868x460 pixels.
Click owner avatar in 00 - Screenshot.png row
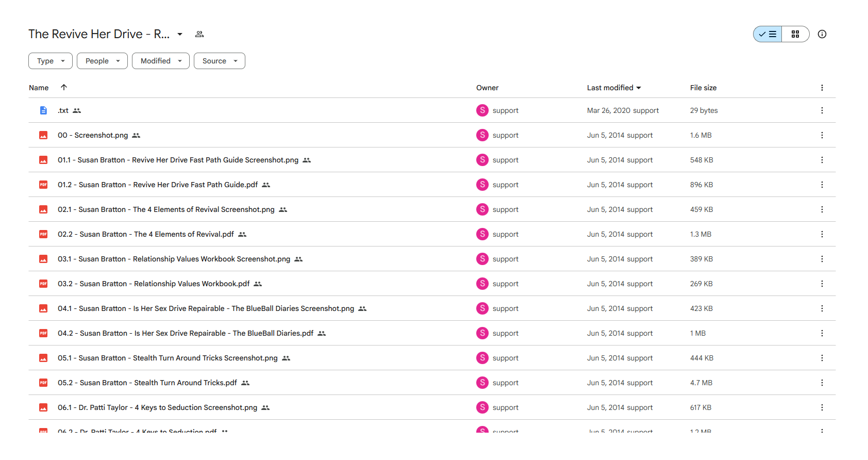(482, 135)
